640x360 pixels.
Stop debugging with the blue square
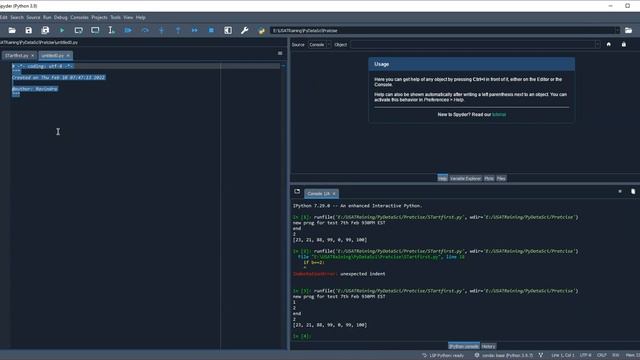click(x=211, y=30)
